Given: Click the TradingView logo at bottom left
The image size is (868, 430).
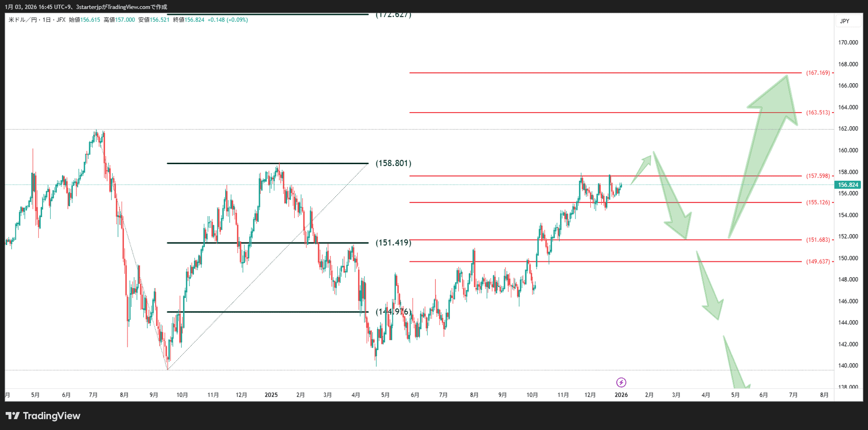Looking at the screenshot, I should 43,416.
